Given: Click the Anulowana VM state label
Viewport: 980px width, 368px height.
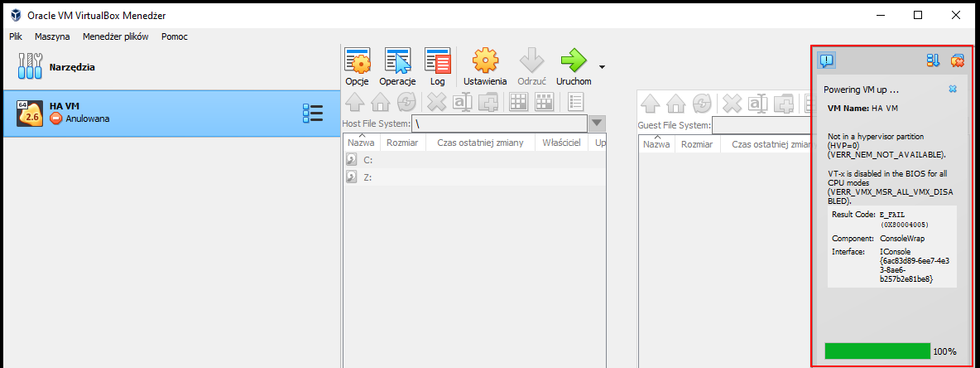Looking at the screenshot, I should 88,119.
